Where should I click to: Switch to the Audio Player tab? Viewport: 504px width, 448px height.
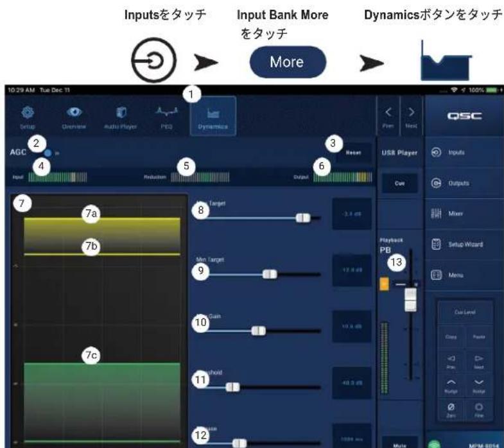tap(121, 117)
